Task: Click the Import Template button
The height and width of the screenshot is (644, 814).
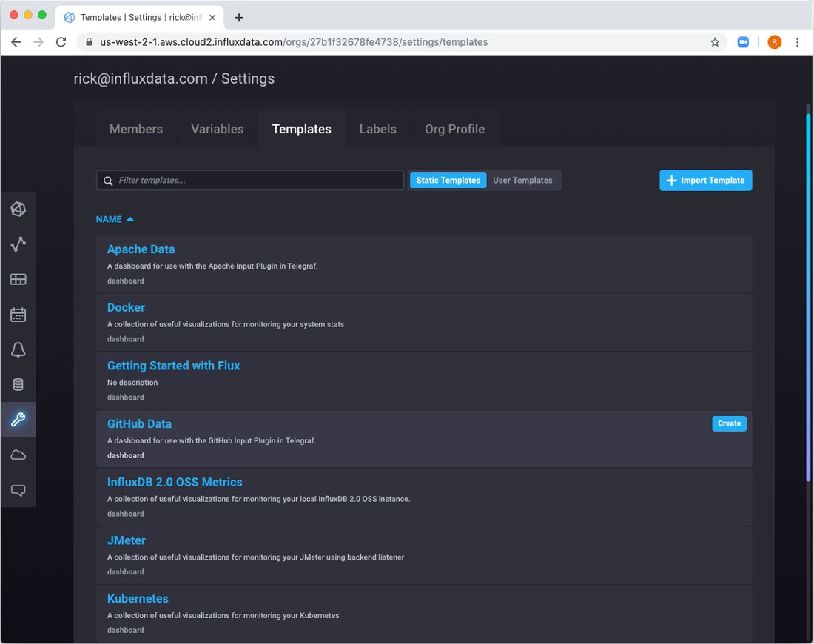Action: click(705, 181)
